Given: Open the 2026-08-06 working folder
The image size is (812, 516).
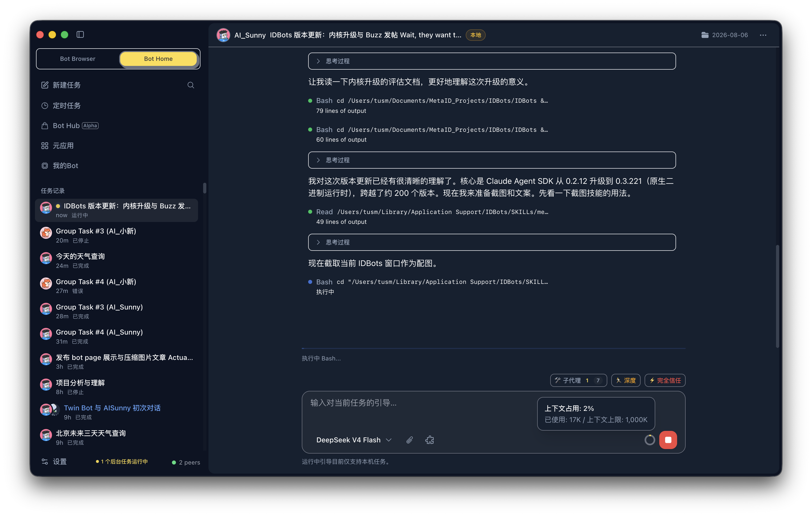Looking at the screenshot, I should [724, 35].
